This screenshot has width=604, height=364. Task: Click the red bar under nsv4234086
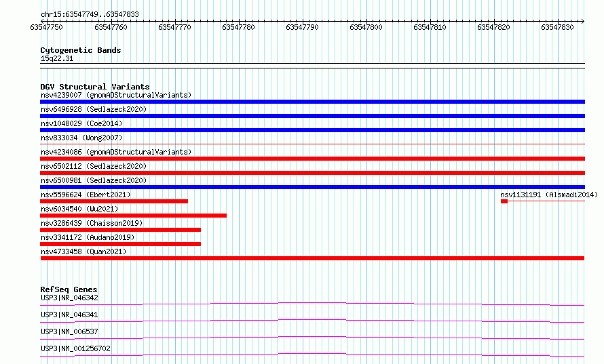click(312, 159)
